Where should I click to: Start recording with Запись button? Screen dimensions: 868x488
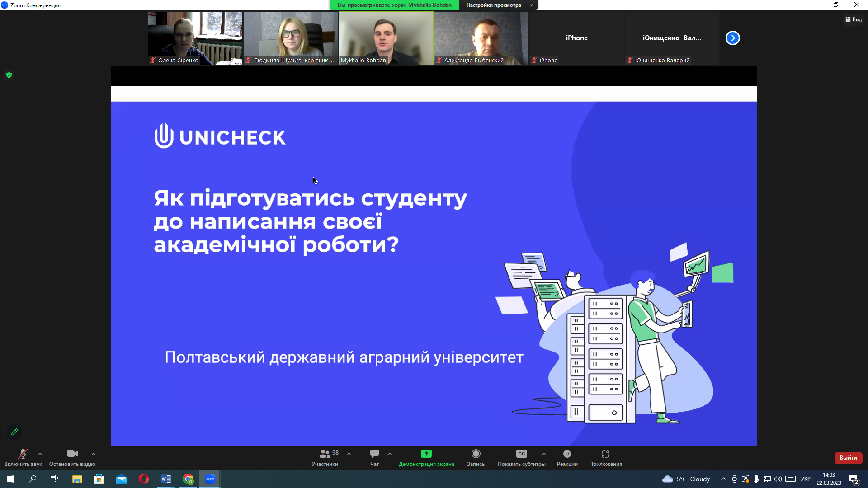[476, 457]
